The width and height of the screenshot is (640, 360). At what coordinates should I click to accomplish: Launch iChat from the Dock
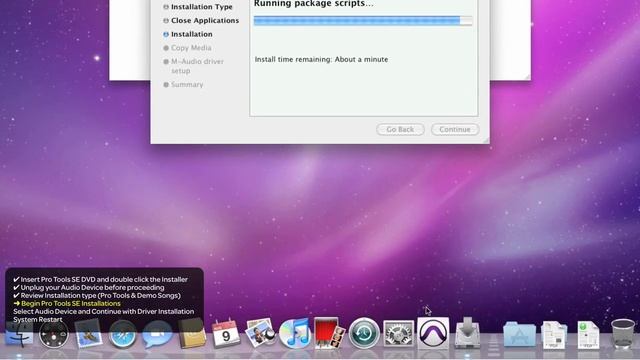[157, 334]
